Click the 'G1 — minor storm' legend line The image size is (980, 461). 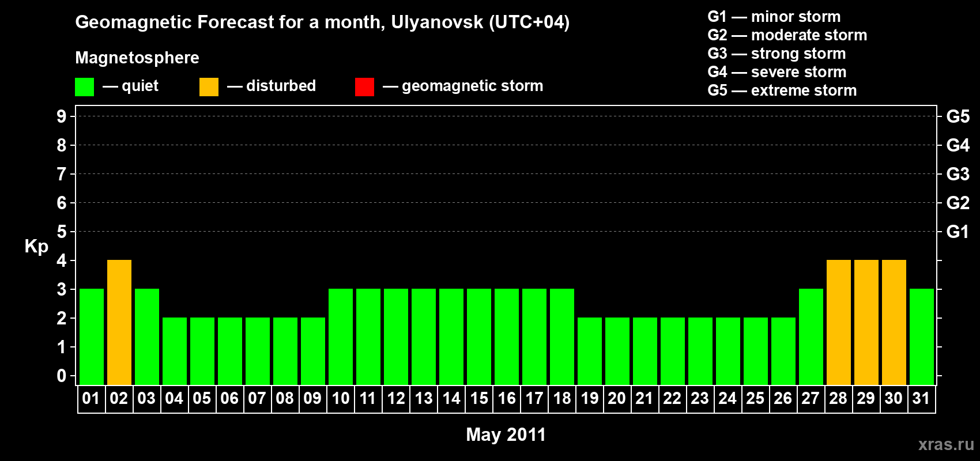pyautogui.click(x=774, y=17)
